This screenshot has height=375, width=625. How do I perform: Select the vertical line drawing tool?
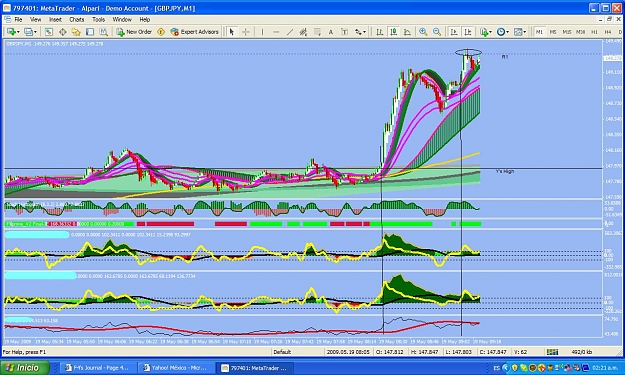pyautogui.click(x=262, y=32)
